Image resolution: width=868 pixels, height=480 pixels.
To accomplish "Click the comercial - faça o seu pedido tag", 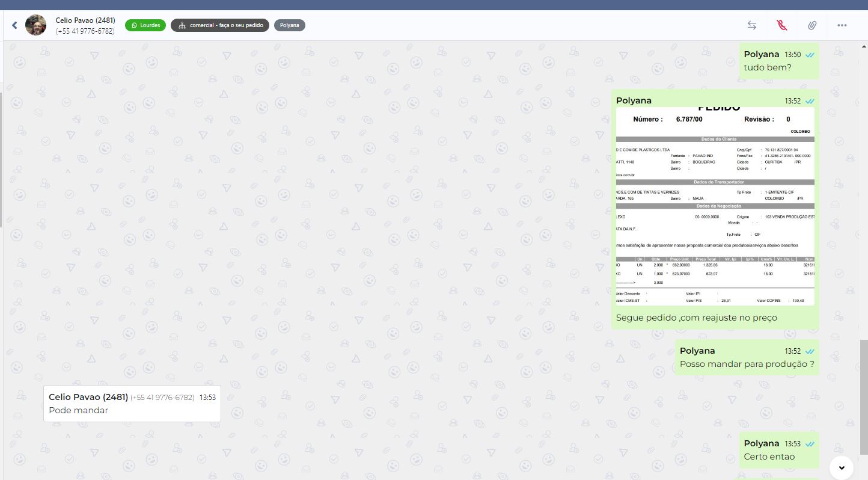I will (220, 25).
